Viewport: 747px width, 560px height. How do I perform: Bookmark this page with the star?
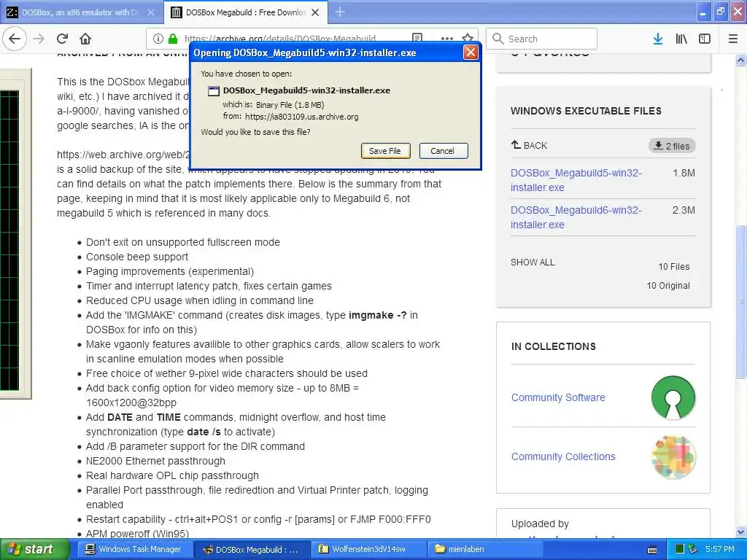pos(468,39)
